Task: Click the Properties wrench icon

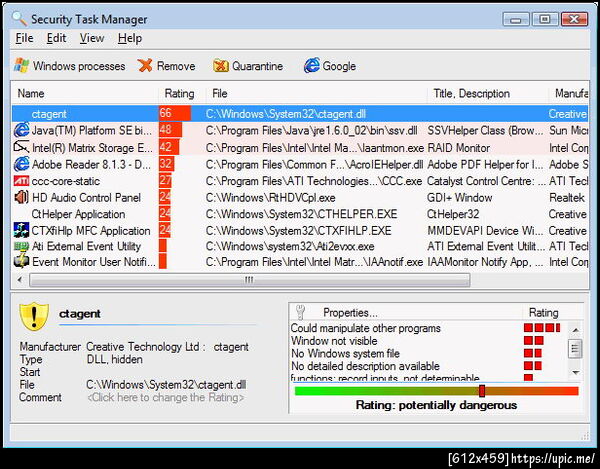Action: click(x=301, y=312)
